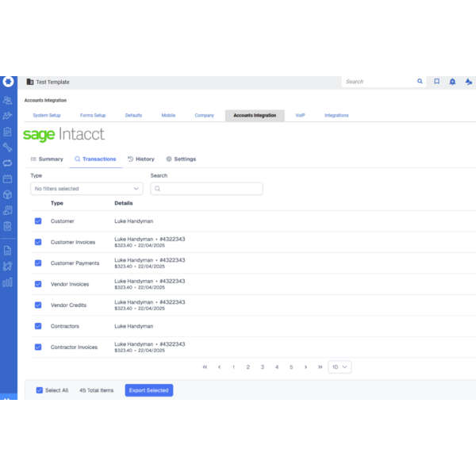The height and width of the screenshot is (476, 476).
Task: Open the notifications bell
Action: pos(452,82)
